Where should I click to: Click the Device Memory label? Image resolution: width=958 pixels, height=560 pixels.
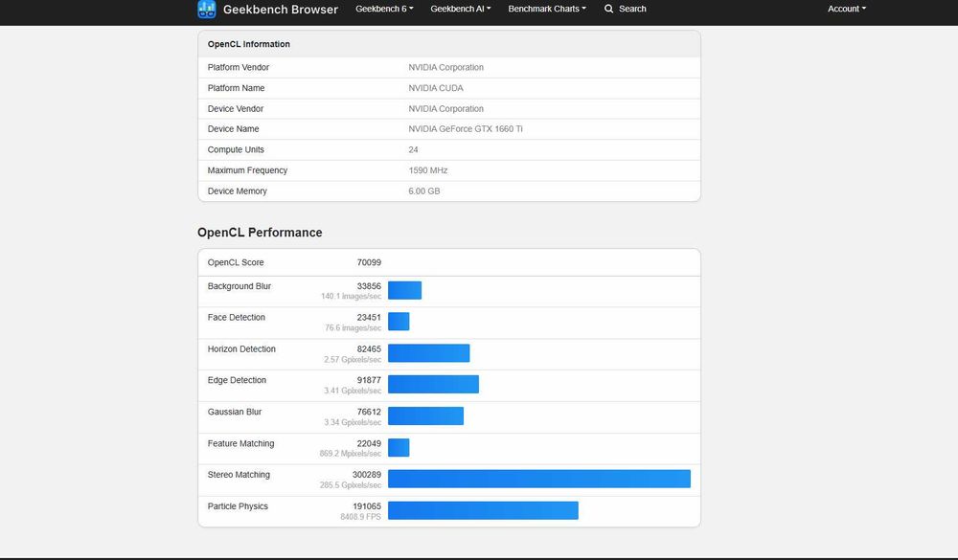point(237,191)
